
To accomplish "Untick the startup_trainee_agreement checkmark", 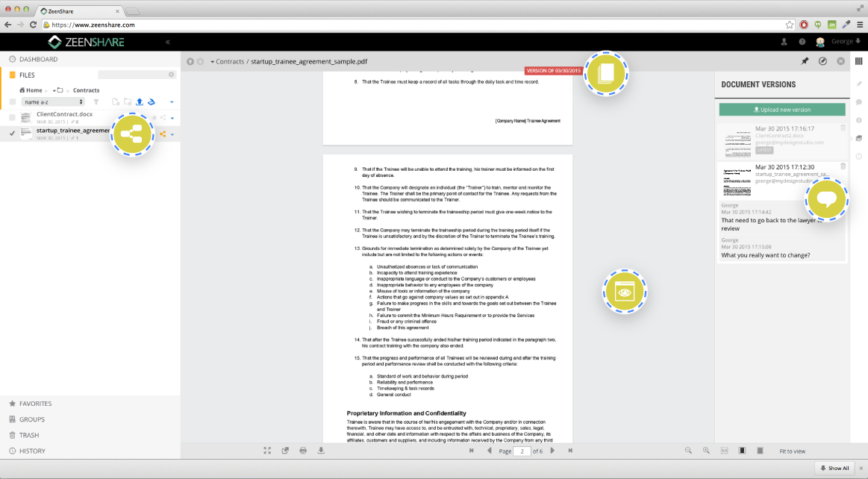I will coord(13,134).
